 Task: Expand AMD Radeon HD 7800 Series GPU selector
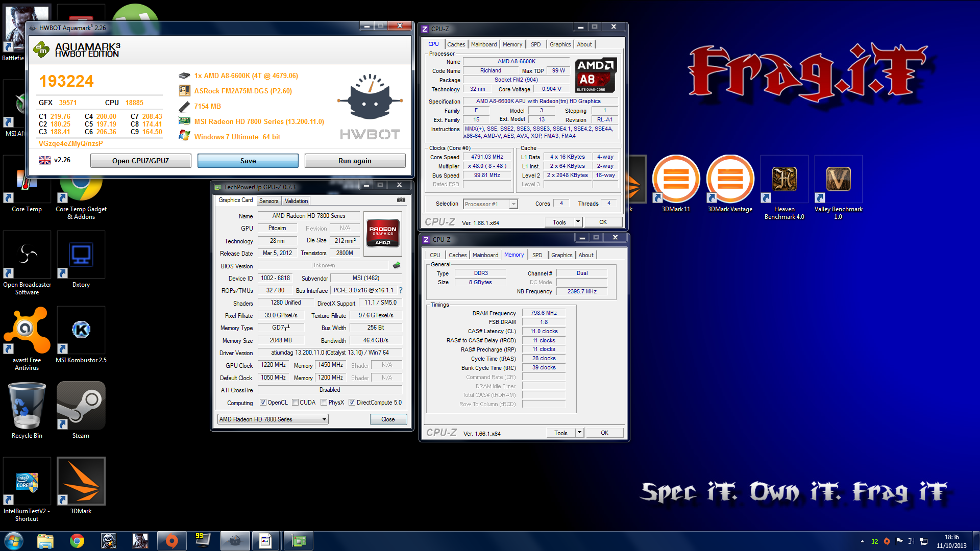click(273, 419)
